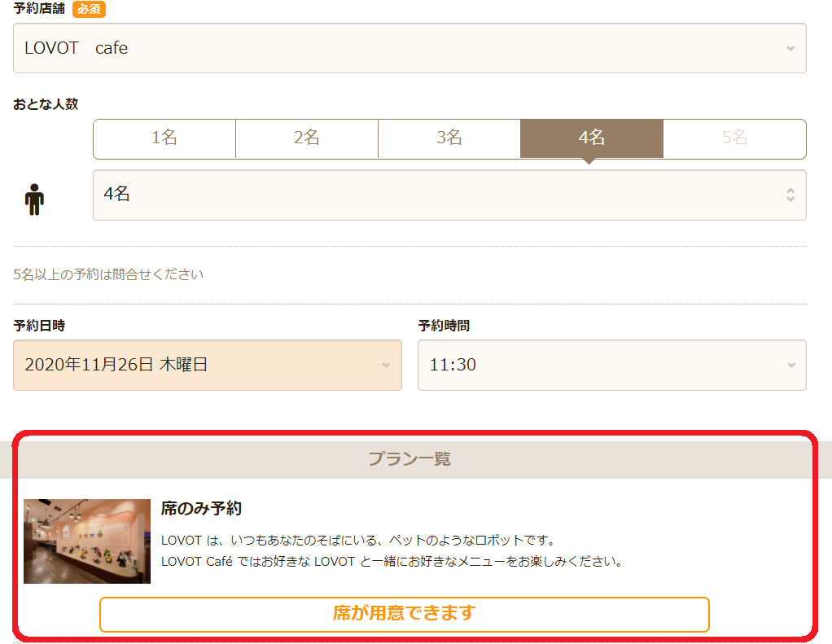This screenshot has width=832, height=644.
Task: Select 1名 for adult count
Action: point(164,138)
